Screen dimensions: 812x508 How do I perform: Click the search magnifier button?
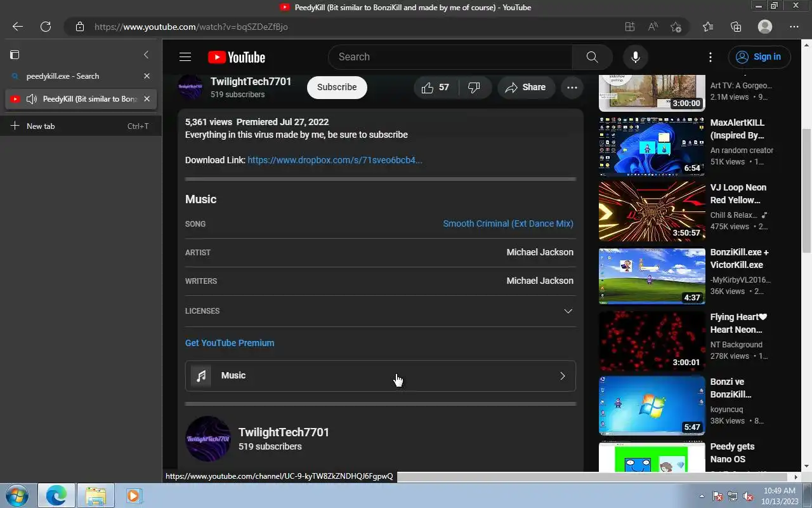click(x=592, y=57)
